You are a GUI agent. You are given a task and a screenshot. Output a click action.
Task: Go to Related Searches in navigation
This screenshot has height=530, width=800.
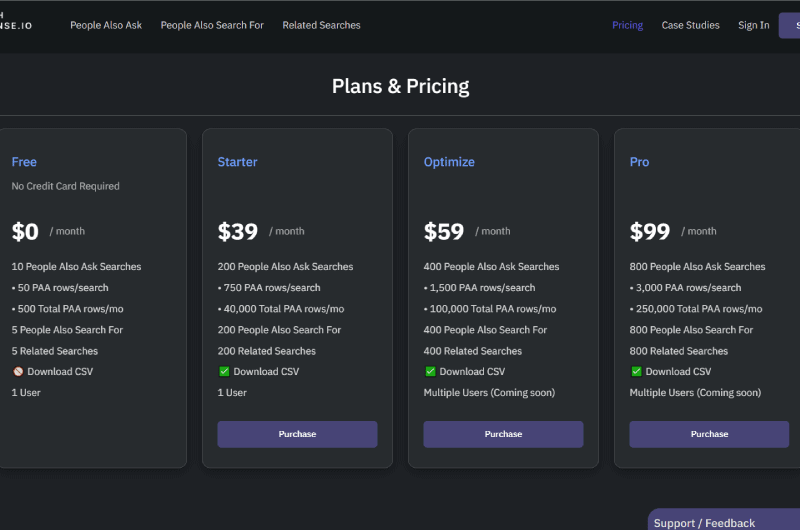321,25
